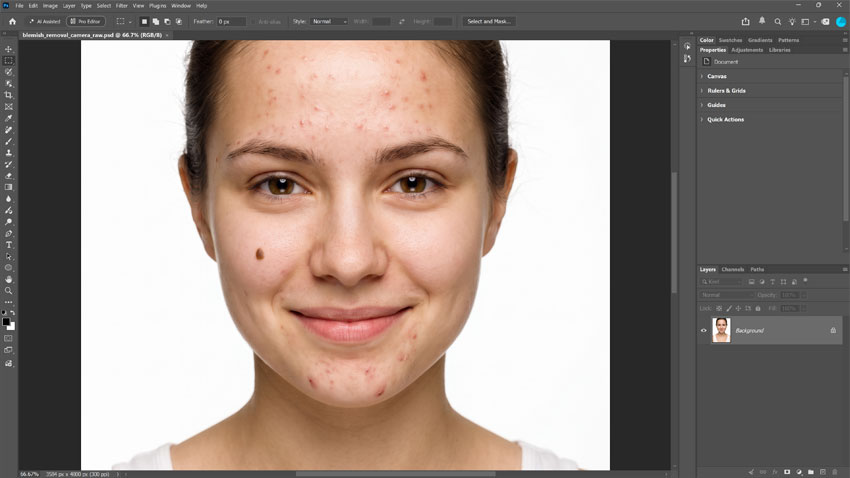Open the notifications bell
The image size is (850, 478).
pos(762,21)
